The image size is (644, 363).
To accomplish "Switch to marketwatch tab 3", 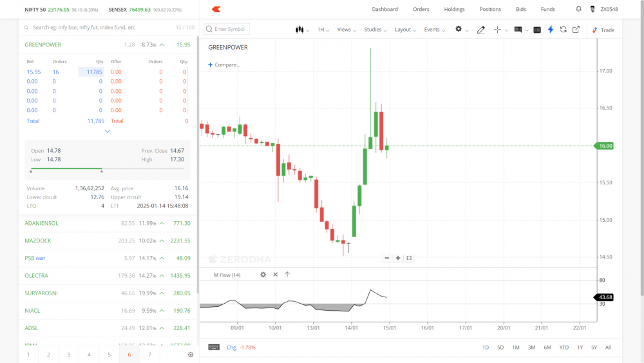I will [69, 355].
